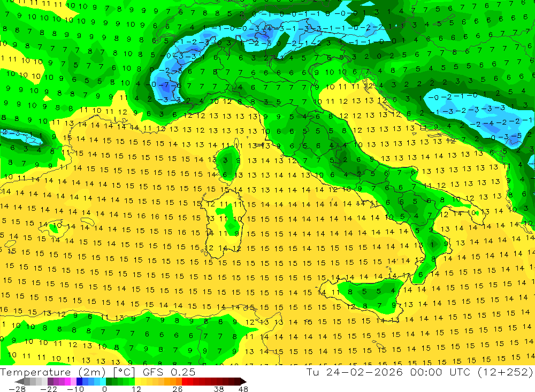Click the 'Temperature (2m)' title text
Viewport: 535px width, 392px height.
pos(53,372)
